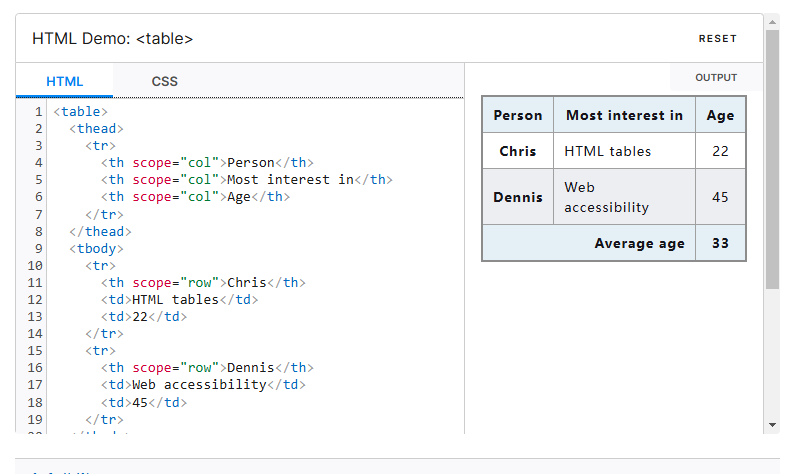Click the OUTPUT label above the table
Image resolution: width=790 pixels, height=474 pixels.
715,78
